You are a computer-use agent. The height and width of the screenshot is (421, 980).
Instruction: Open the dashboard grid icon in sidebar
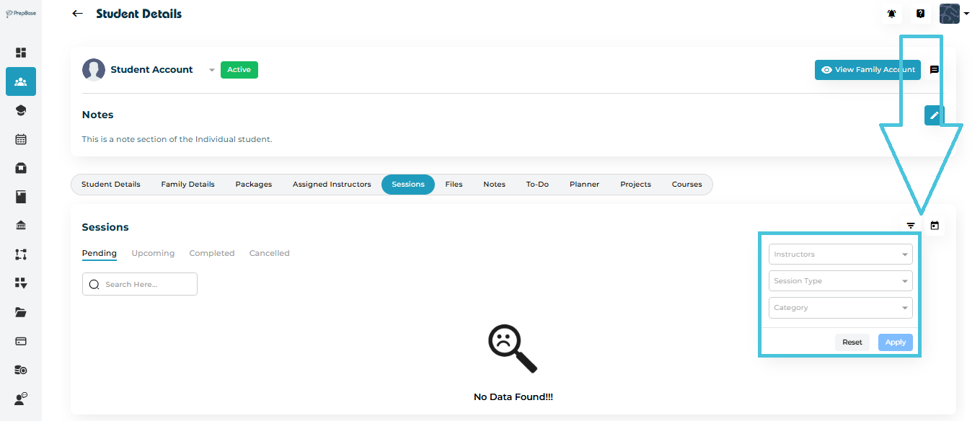click(21, 53)
